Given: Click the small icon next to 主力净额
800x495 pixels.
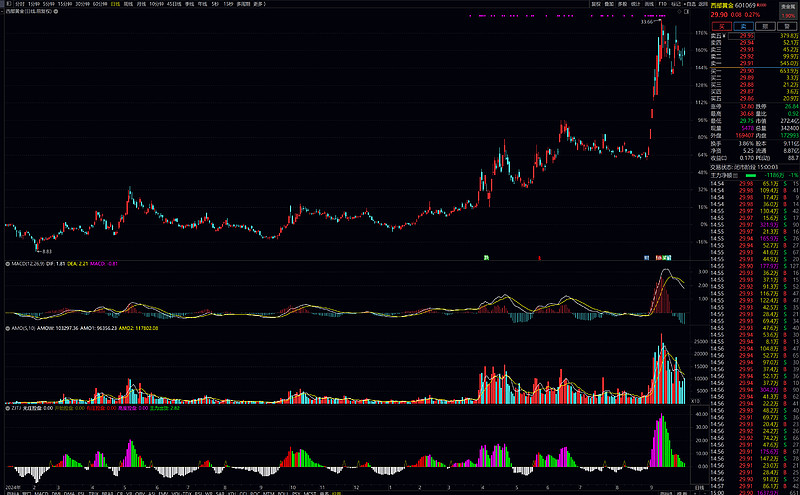Looking at the screenshot, I should coord(736,175).
